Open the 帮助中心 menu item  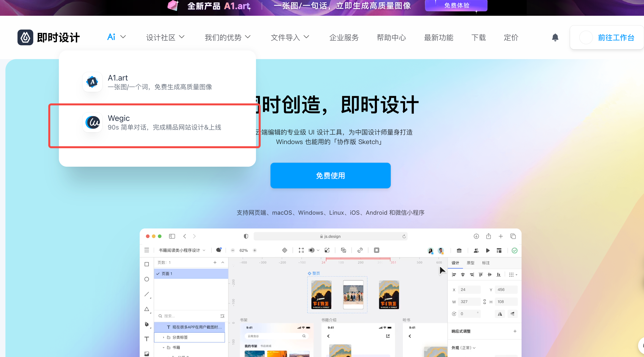tap(391, 37)
